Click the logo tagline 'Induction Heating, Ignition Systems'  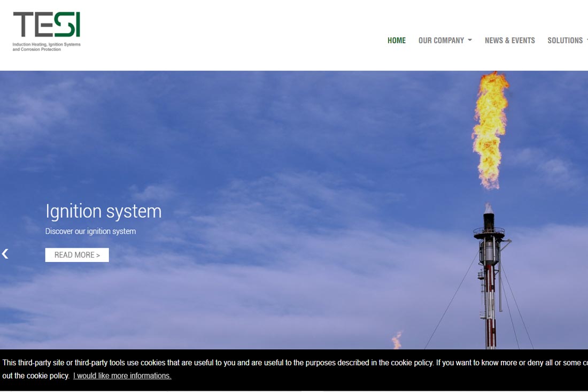(x=47, y=44)
